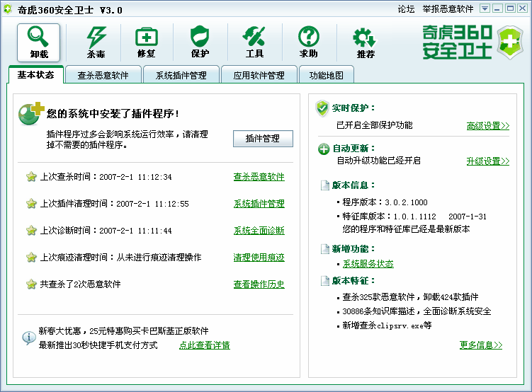
Task: Switch to the 查杀恶意软件 tab
Action: [103, 75]
